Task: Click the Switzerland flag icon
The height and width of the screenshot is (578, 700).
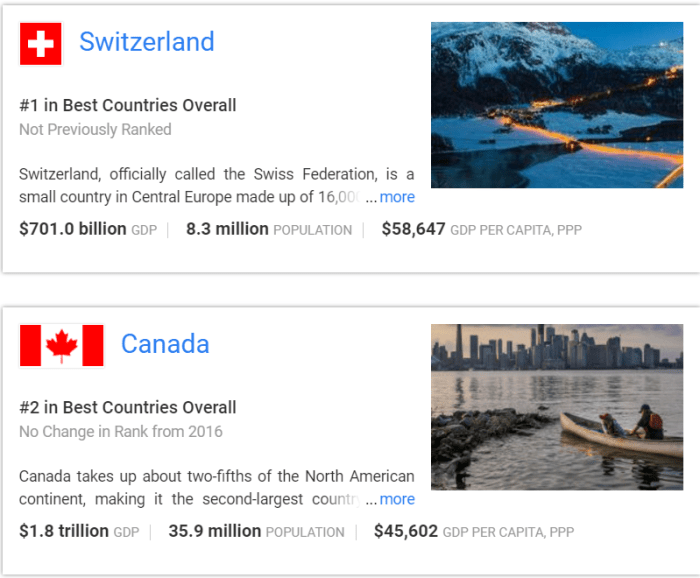Action: pyautogui.click(x=41, y=44)
